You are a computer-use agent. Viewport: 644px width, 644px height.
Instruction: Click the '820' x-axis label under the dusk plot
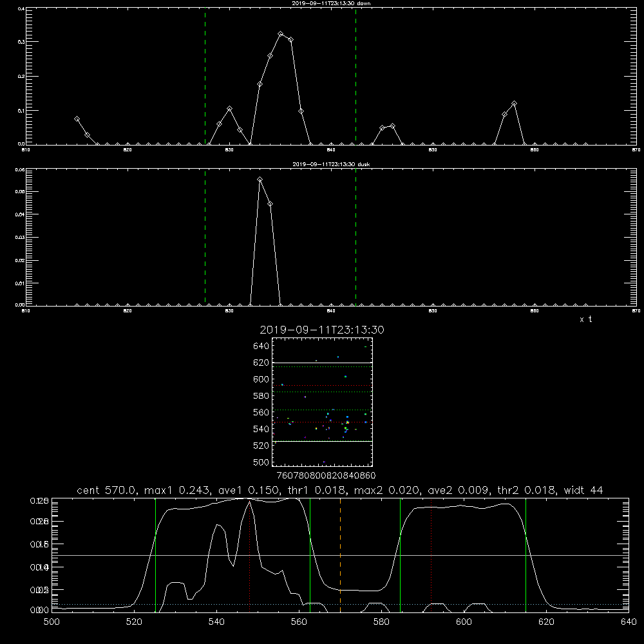128,311
